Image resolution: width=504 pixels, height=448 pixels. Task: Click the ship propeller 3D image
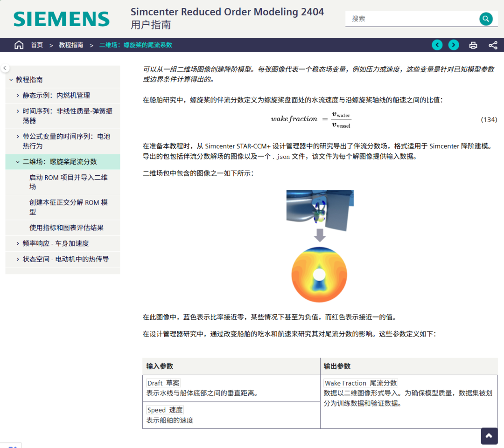coord(320,210)
